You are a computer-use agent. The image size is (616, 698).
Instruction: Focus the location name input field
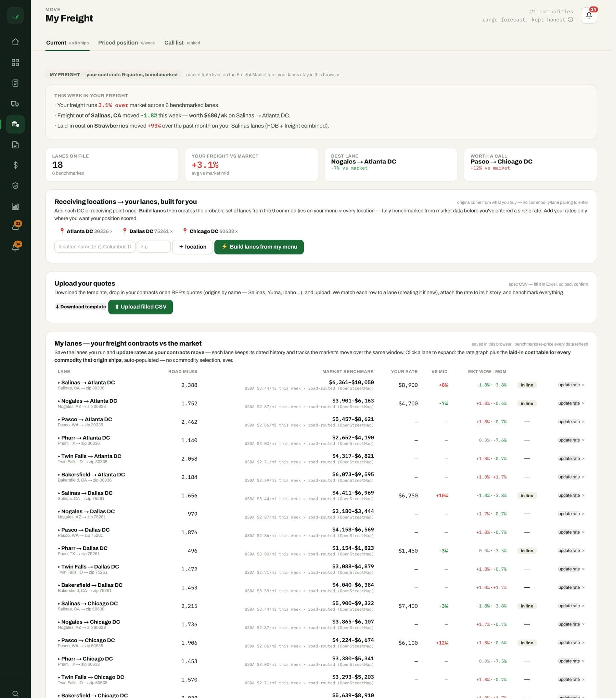click(x=95, y=247)
